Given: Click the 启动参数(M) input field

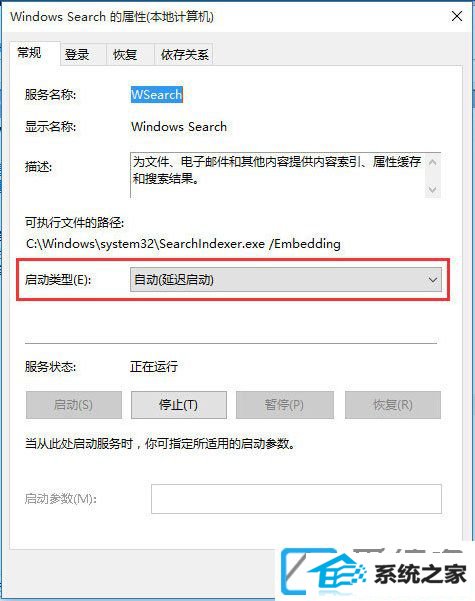Looking at the screenshot, I should (296, 499).
